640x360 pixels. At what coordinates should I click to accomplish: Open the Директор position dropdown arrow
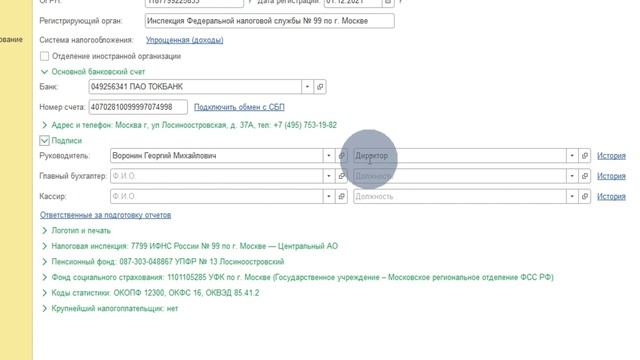pyautogui.click(x=572, y=156)
